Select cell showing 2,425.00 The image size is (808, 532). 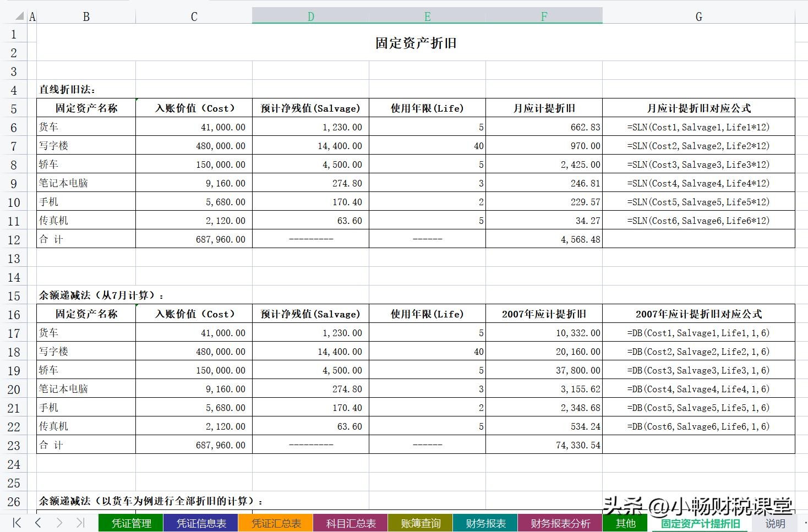[544, 164]
